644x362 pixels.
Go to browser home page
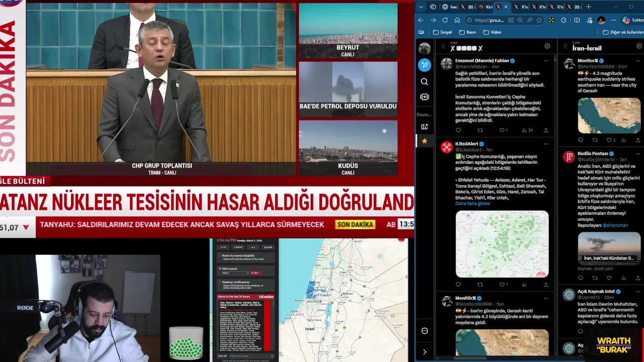pyautogui.click(x=457, y=20)
